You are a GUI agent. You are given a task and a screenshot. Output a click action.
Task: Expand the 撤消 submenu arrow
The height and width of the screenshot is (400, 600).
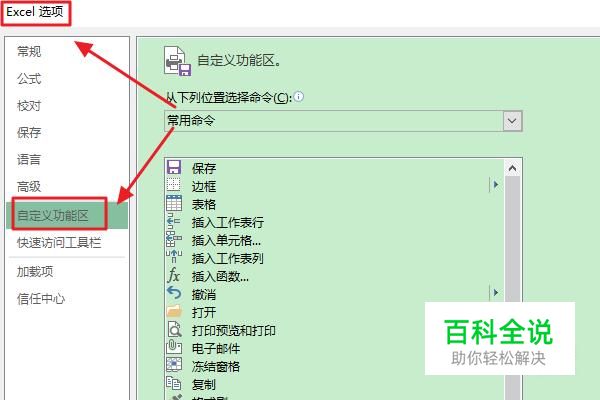pos(496,293)
